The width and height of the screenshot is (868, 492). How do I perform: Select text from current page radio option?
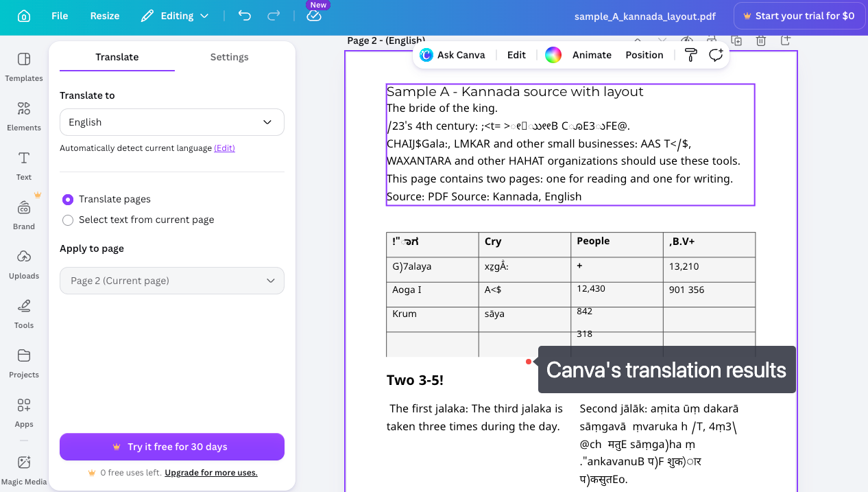tap(68, 220)
